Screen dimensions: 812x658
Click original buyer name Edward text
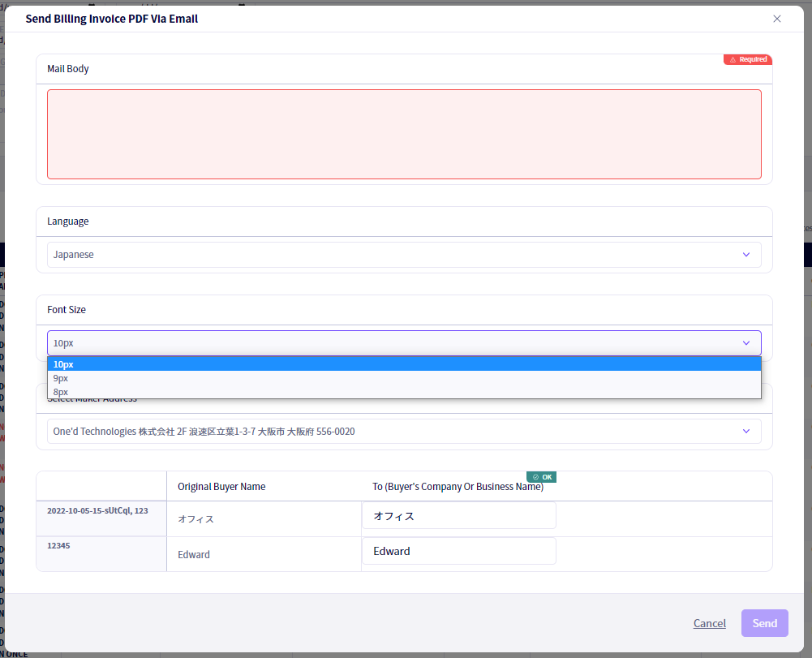[194, 554]
